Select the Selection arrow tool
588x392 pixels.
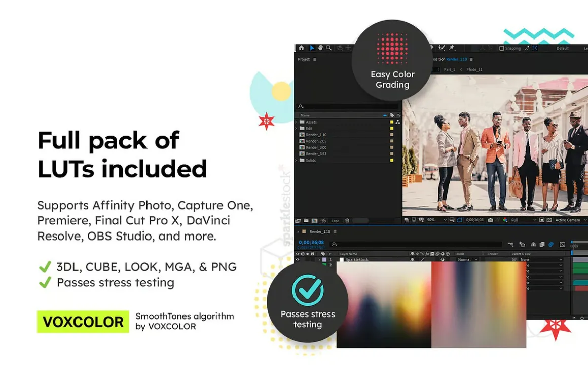[312, 48]
